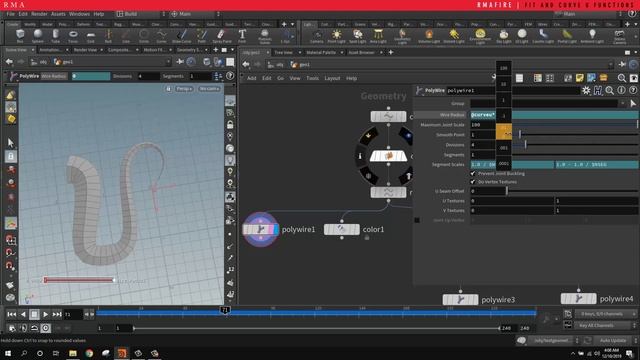Image resolution: width=640 pixels, height=360 pixels.
Task: Select the Grid shelf tool
Action: 91,36
